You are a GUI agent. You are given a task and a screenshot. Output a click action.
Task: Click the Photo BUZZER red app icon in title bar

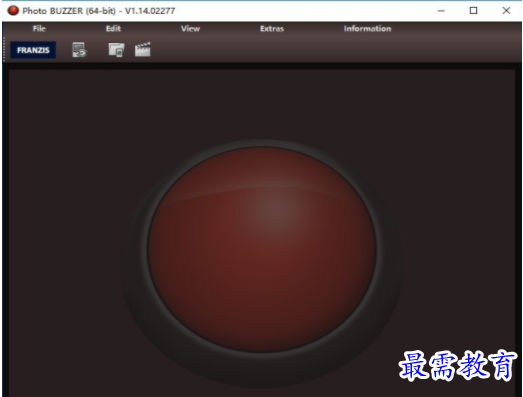point(13,11)
